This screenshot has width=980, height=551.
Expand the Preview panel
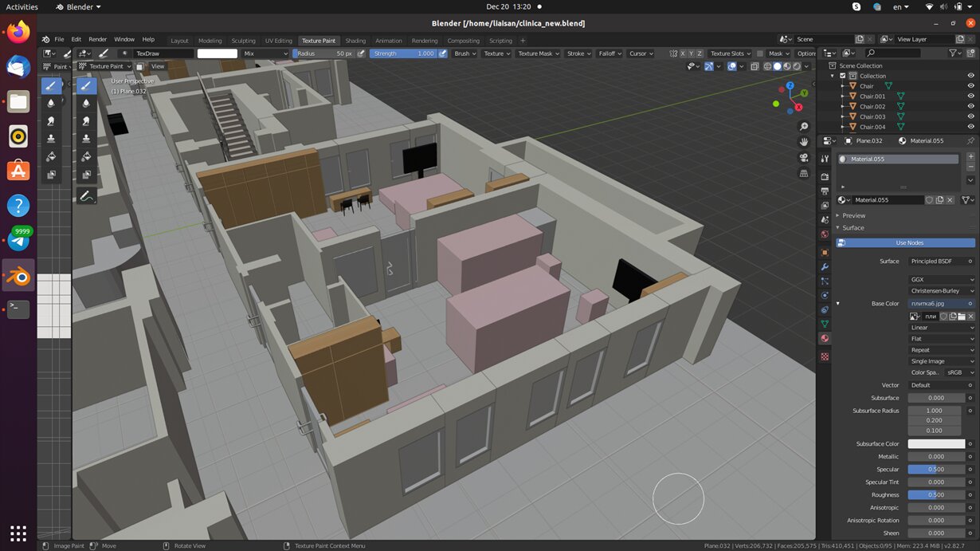(x=853, y=215)
